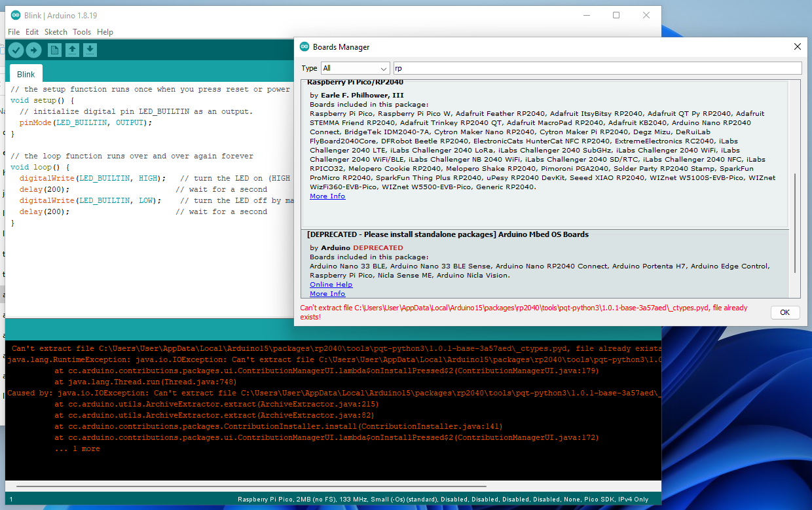Select the Raspberry Pi Pico/RP2040 package title
This screenshot has width=812, height=510.
point(355,82)
